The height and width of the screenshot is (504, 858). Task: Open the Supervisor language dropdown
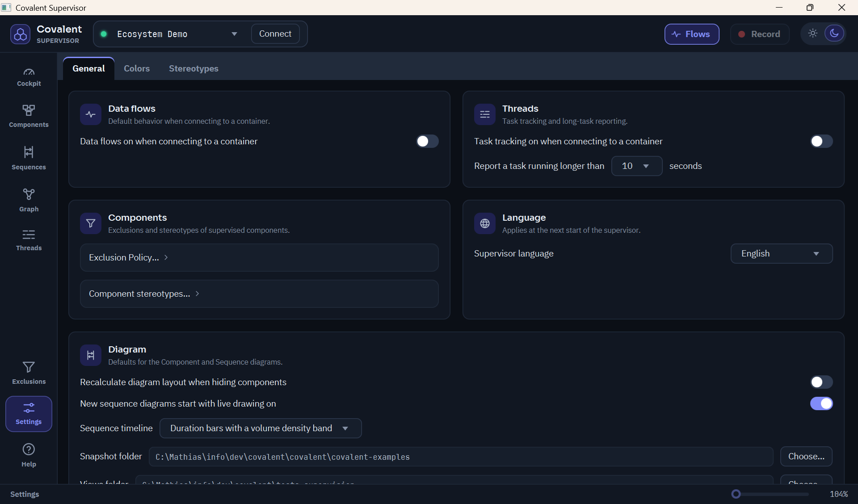click(x=781, y=253)
